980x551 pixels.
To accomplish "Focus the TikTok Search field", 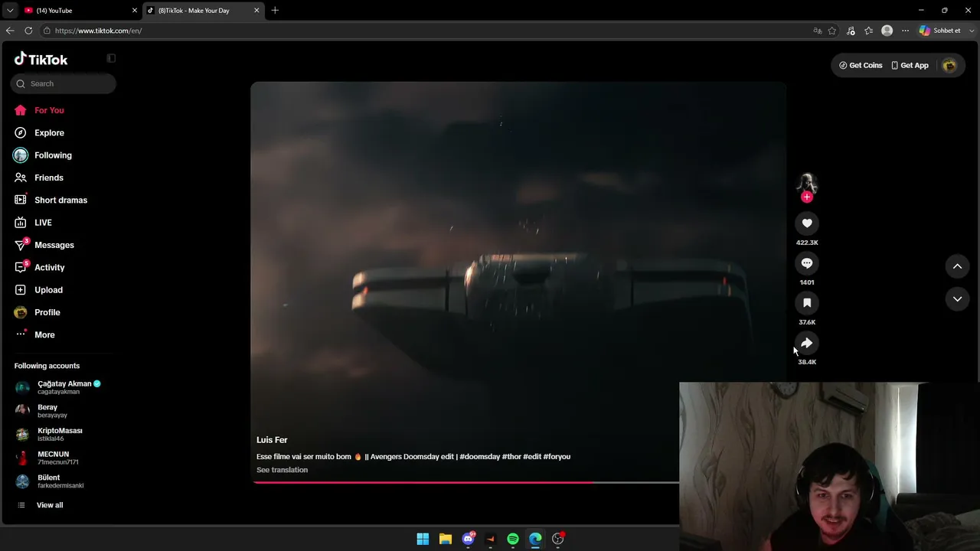I will point(63,83).
